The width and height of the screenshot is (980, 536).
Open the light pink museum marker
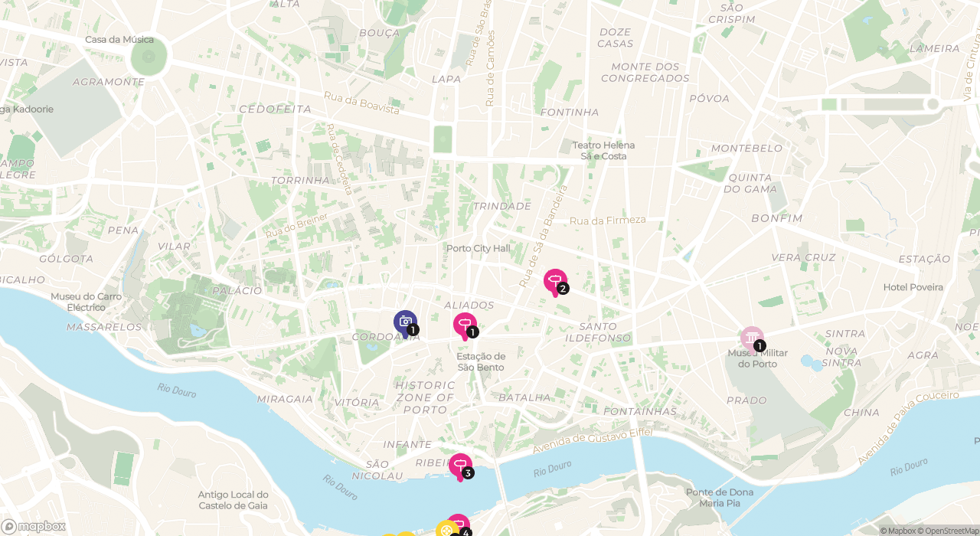(x=753, y=338)
